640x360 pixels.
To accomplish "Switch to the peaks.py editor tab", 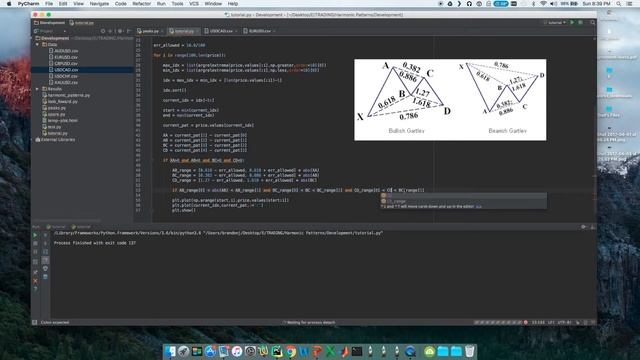I will [x=149, y=31].
